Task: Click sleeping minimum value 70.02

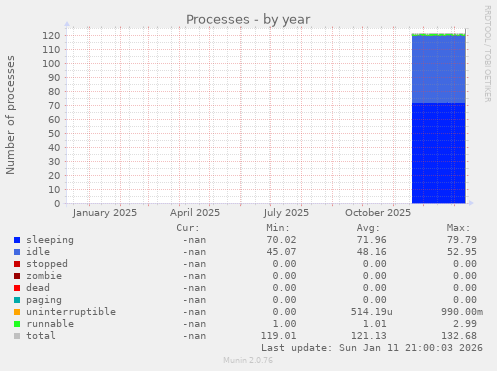Action: (281, 240)
